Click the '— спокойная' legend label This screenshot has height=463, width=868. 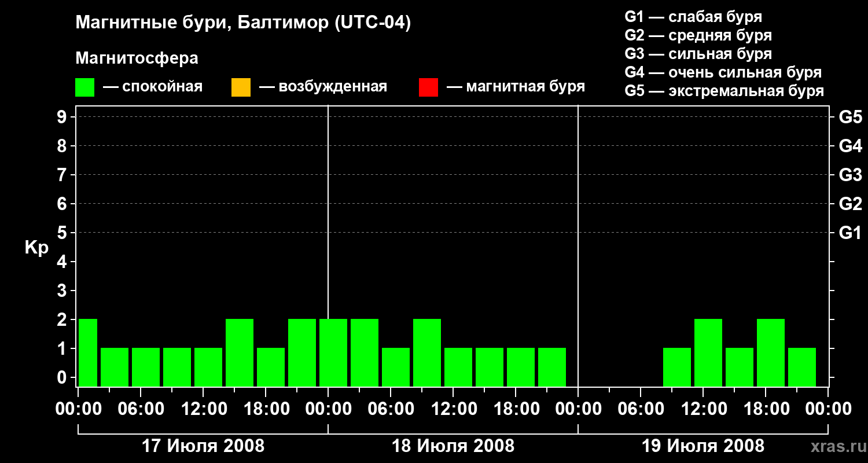click(153, 87)
